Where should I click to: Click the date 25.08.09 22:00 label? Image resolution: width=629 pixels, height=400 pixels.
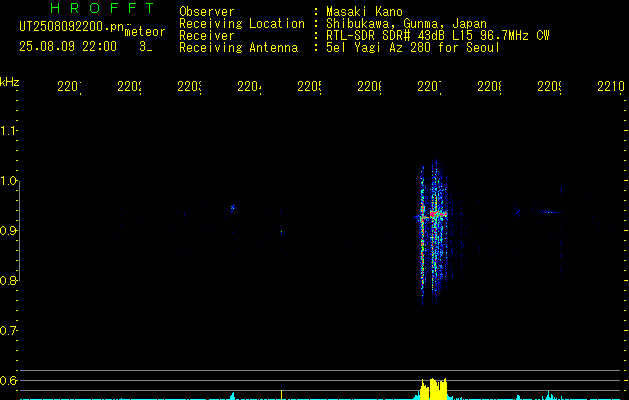pyautogui.click(x=68, y=47)
